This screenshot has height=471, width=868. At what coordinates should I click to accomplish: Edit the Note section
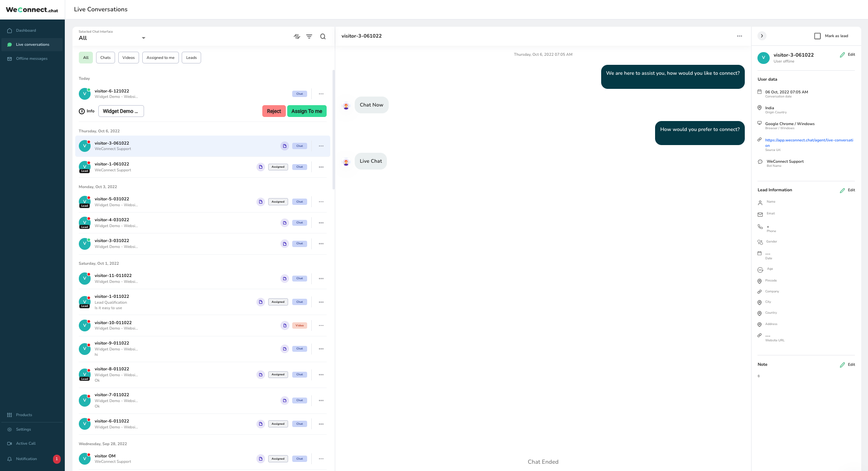coord(847,364)
